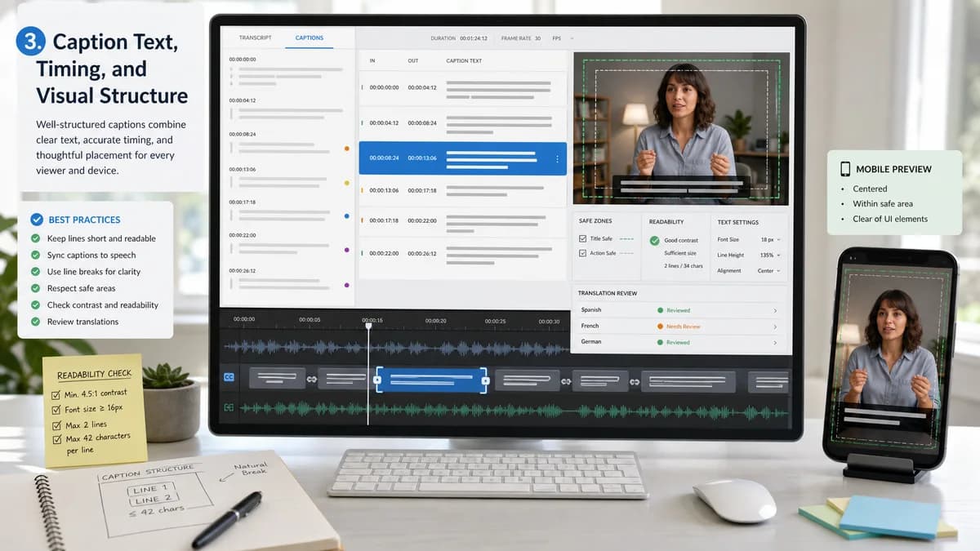Viewport: 980px width, 551px height.
Task: Click the phone icon beside Mobile Preview
Action: click(845, 169)
